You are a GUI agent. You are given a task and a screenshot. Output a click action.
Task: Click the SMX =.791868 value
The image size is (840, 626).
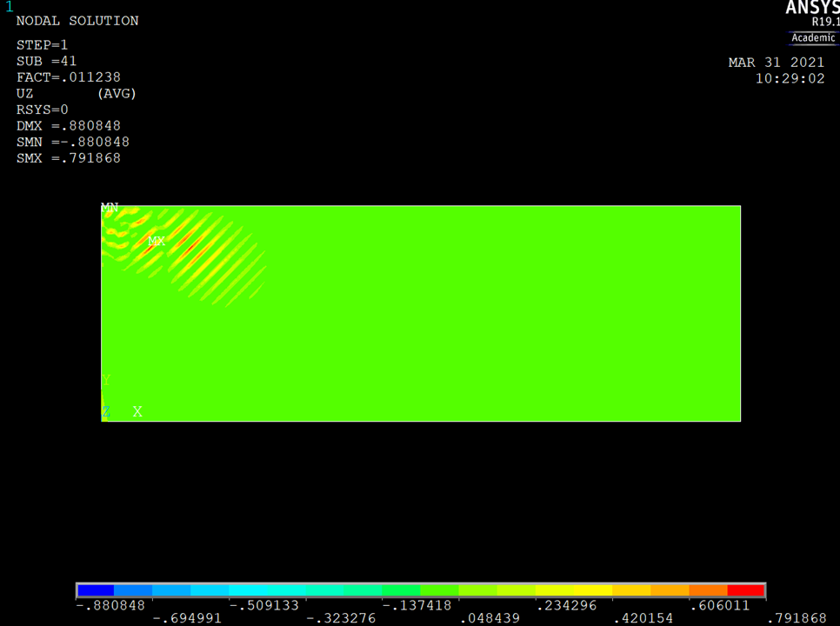[68, 158]
